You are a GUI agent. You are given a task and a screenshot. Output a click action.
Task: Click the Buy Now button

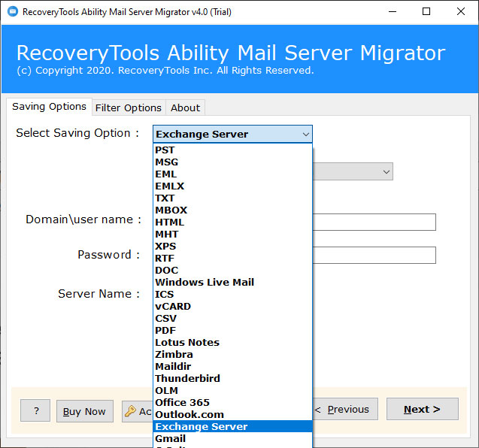84,411
